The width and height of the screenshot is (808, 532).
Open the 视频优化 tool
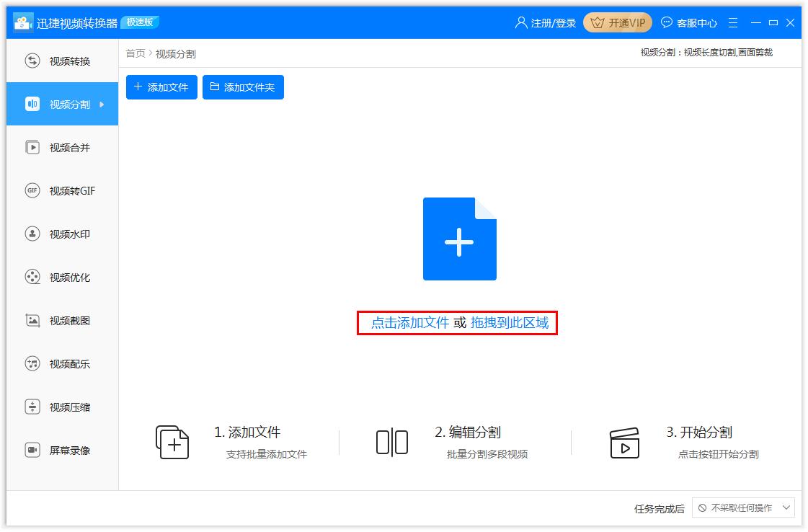pos(62,277)
